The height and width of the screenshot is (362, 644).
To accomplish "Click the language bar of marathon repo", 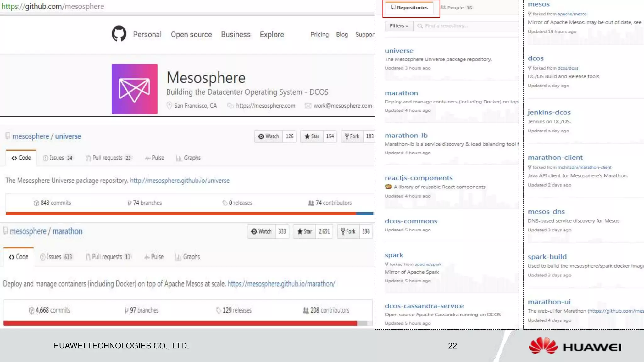I will (180, 323).
